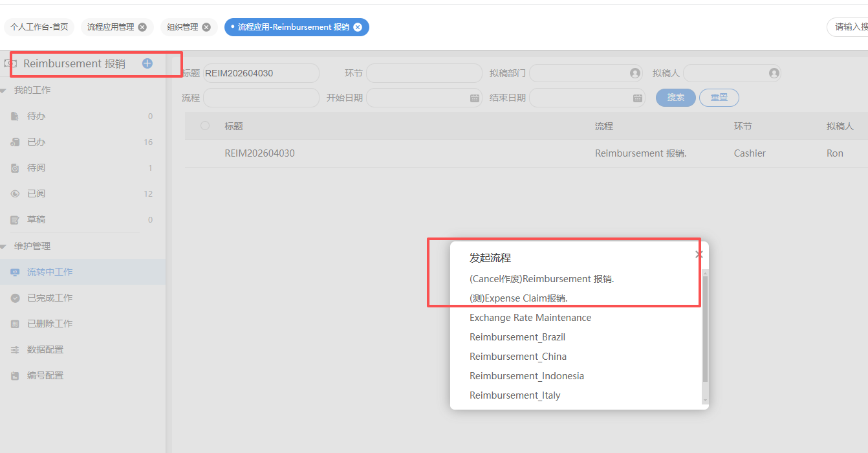Choose (Cancel作废)Reimbursement 报销. process
This screenshot has width=868, height=453.
pos(541,279)
